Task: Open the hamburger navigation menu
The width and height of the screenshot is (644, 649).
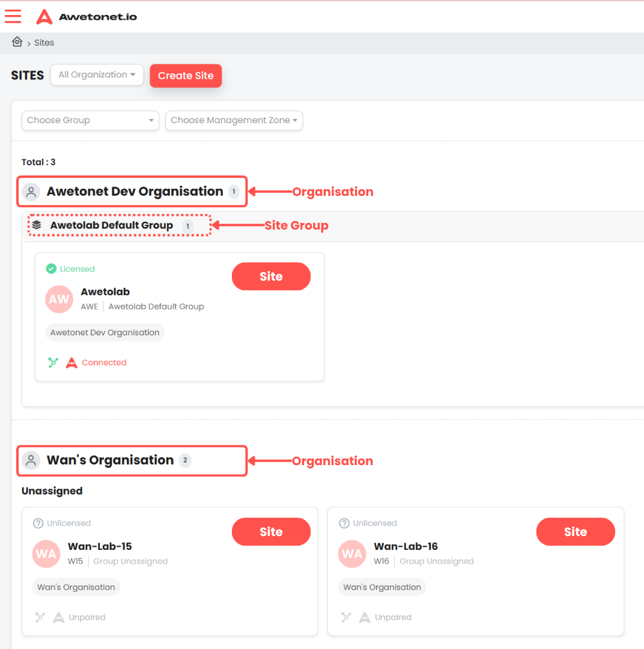Action: [x=13, y=16]
